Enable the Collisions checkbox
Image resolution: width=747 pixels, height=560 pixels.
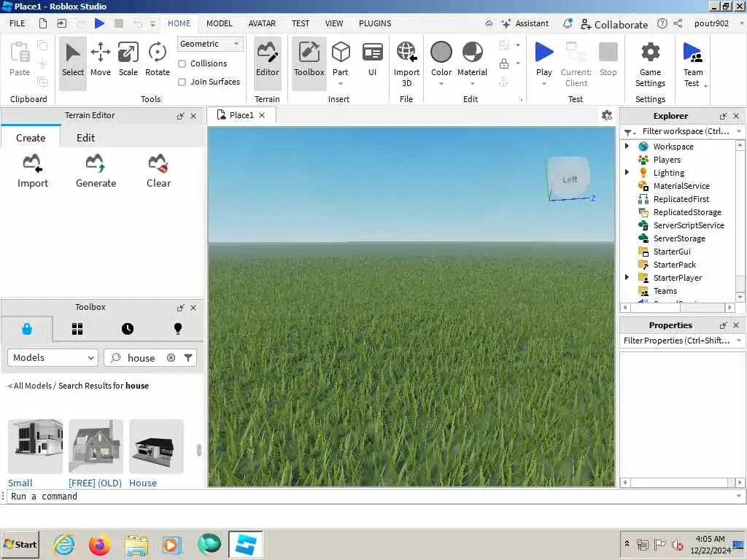[182, 64]
